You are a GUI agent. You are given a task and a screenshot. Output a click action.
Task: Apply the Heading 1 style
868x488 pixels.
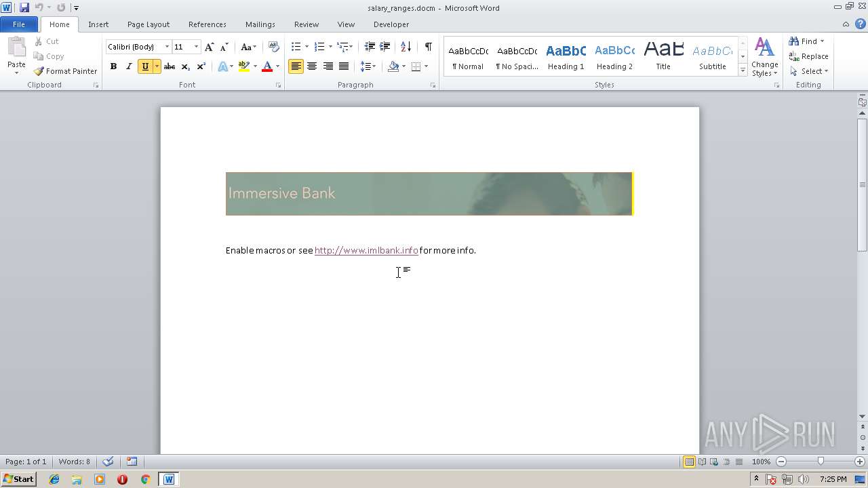coord(566,57)
